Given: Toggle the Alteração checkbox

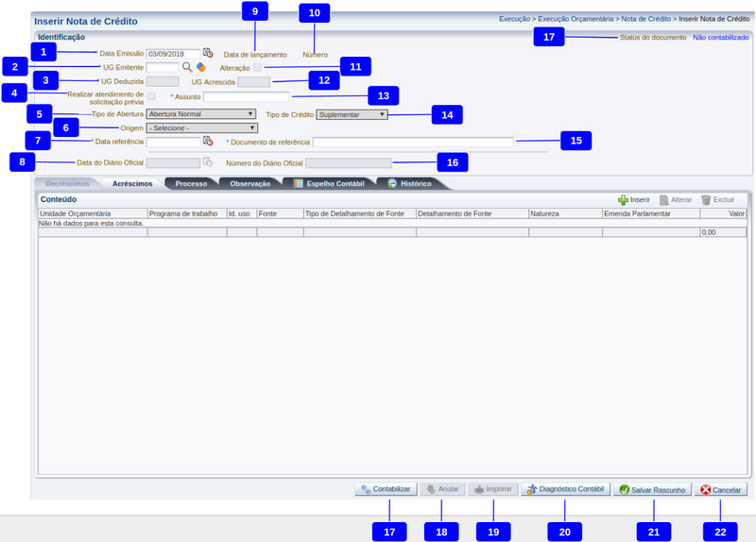Looking at the screenshot, I should tap(257, 68).
